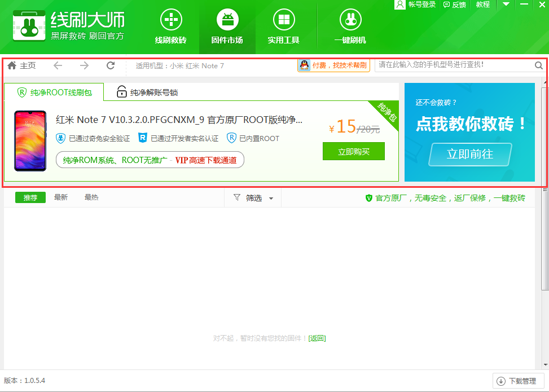
Task: Open 下载管理 download manager
Action: (x=518, y=381)
